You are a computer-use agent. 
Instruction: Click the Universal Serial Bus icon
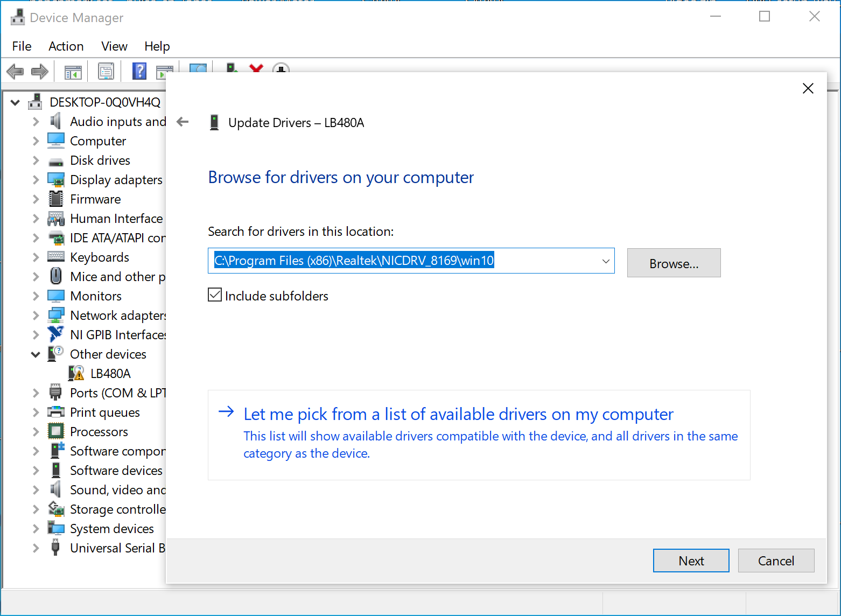55,548
